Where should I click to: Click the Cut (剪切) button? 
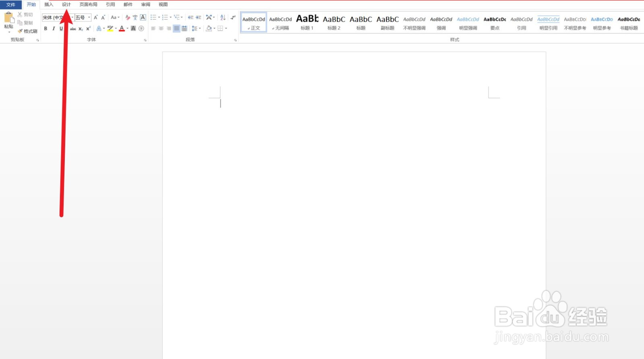(x=25, y=15)
